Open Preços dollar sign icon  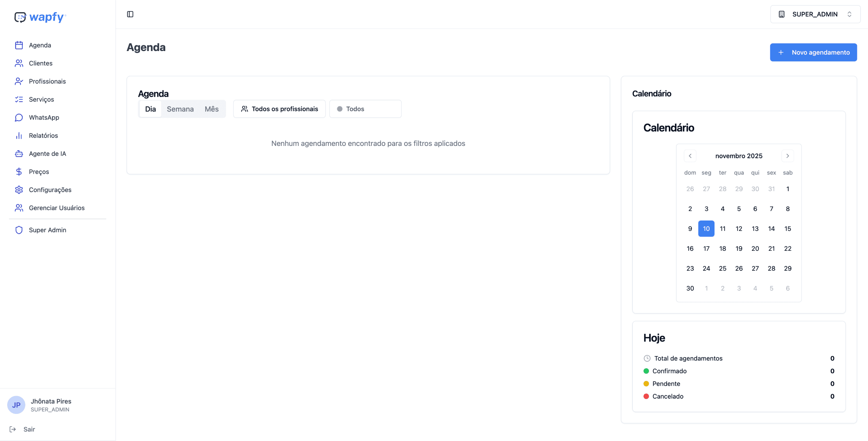(19, 172)
